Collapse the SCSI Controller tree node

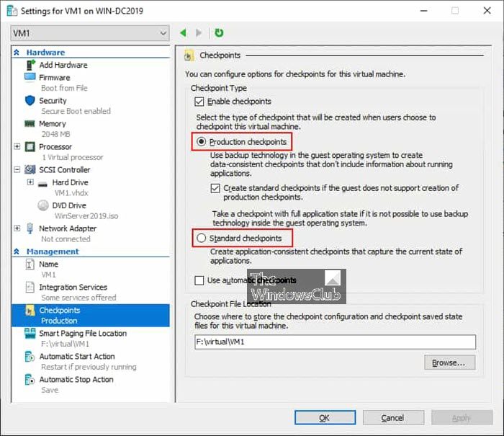[x=17, y=169]
